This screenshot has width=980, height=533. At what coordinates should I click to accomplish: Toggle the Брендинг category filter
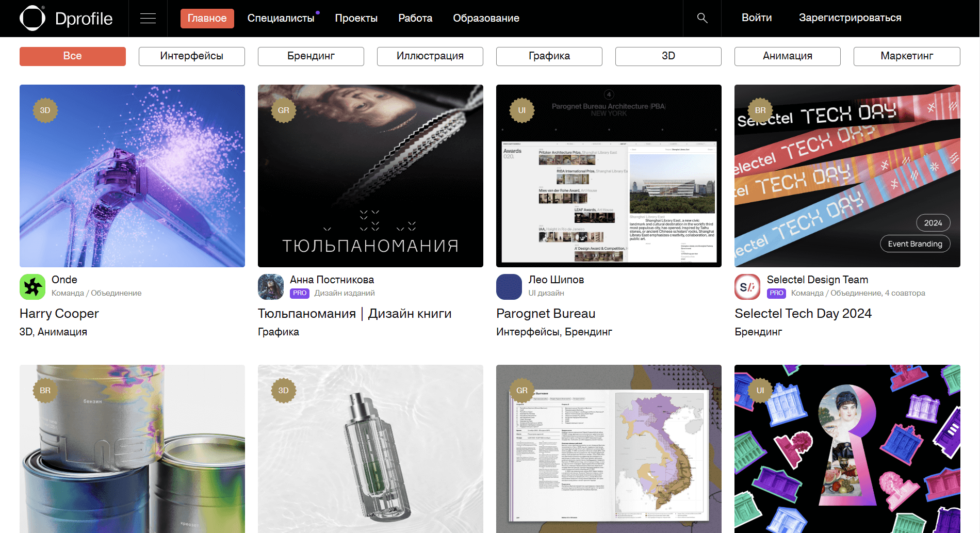311,56
